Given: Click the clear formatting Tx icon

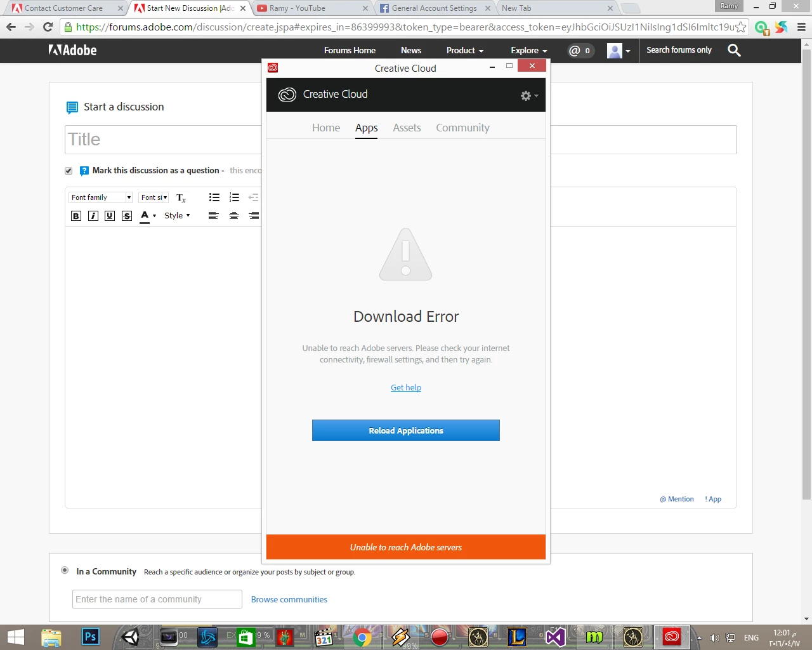Looking at the screenshot, I should (181, 198).
